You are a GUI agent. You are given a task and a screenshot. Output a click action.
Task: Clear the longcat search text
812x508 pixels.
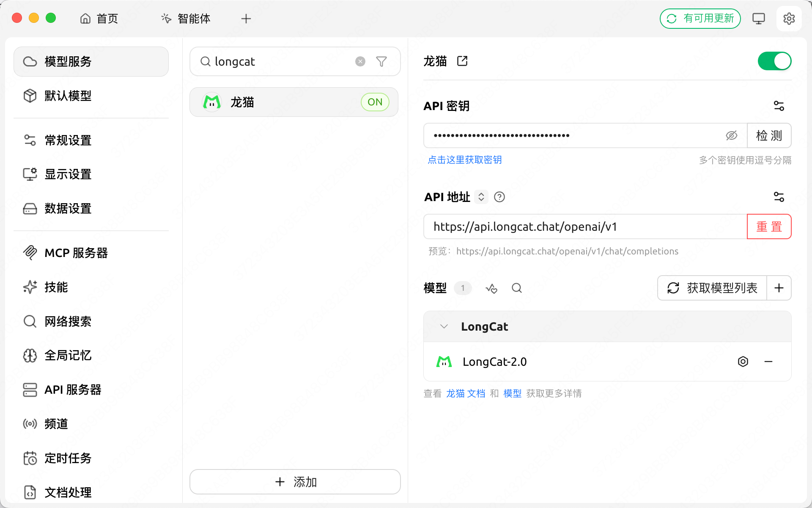360,61
